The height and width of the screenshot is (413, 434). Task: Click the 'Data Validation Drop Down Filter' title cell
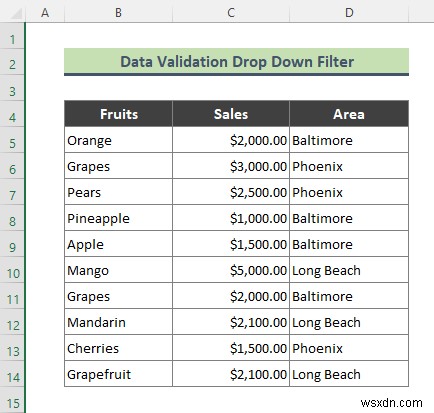pos(236,62)
